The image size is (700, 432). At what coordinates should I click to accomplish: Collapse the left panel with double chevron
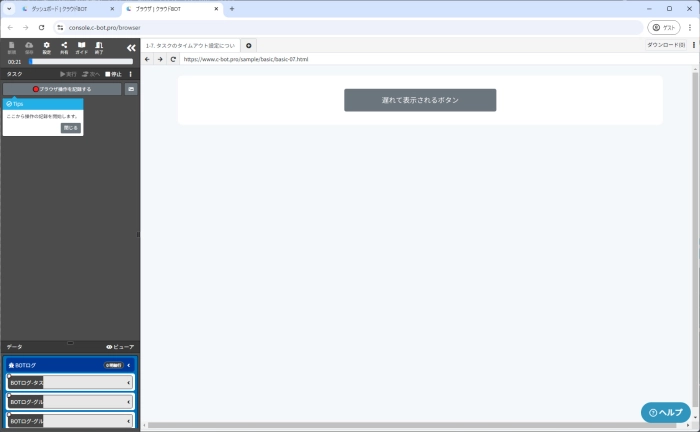pos(130,47)
